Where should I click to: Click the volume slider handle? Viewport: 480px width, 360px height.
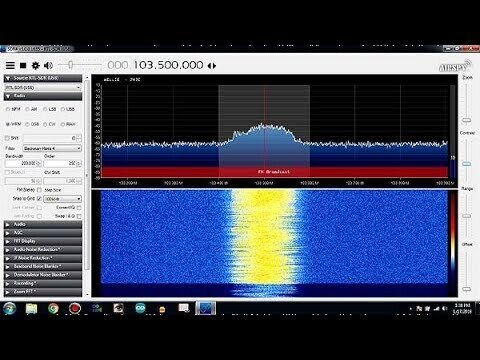(x=70, y=65)
